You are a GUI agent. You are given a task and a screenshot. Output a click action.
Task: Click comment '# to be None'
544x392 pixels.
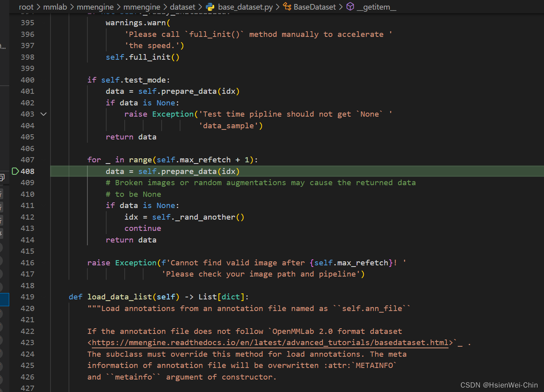(134, 194)
